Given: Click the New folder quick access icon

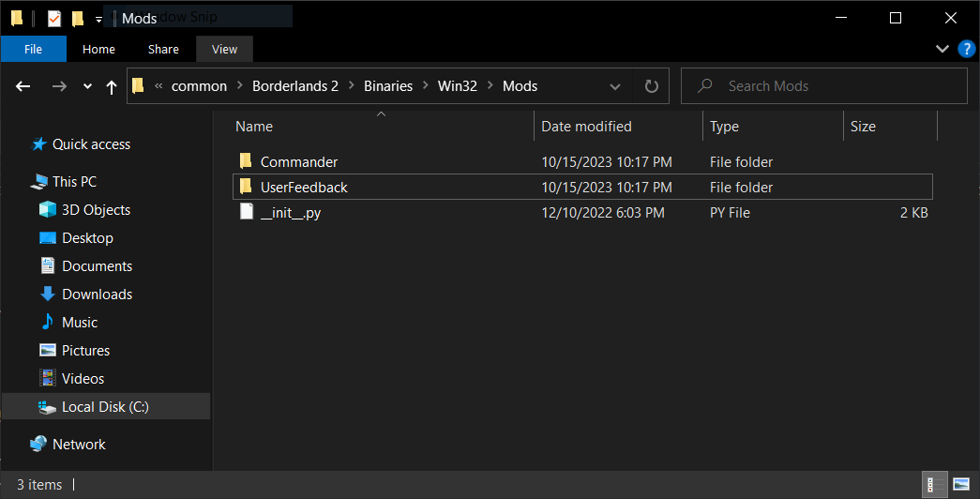Looking at the screenshot, I should coord(78,19).
